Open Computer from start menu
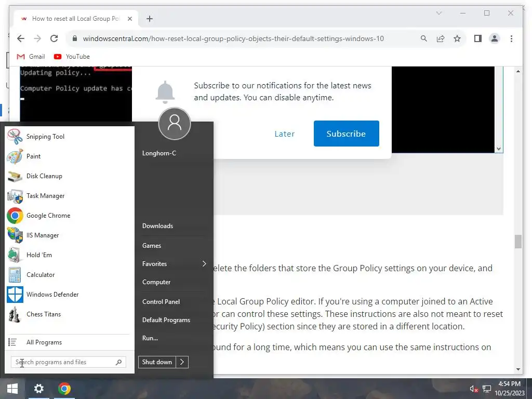Image resolution: width=532 pixels, height=399 pixels. coord(156,282)
